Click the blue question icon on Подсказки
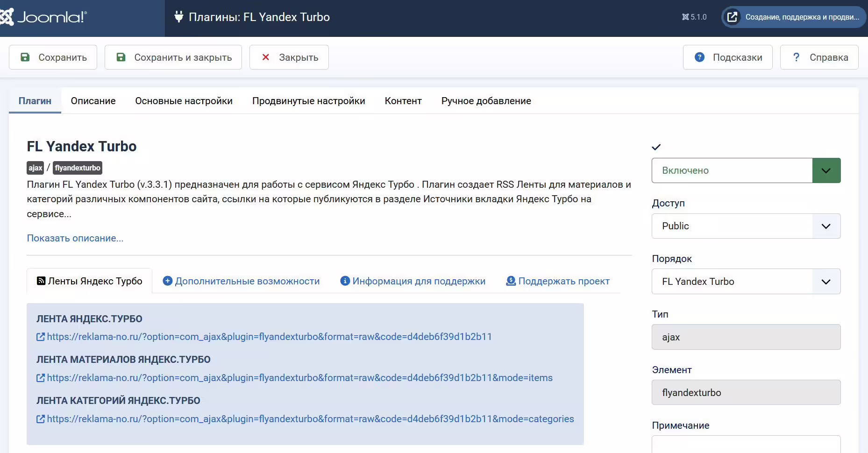The image size is (868, 453). [x=700, y=57]
